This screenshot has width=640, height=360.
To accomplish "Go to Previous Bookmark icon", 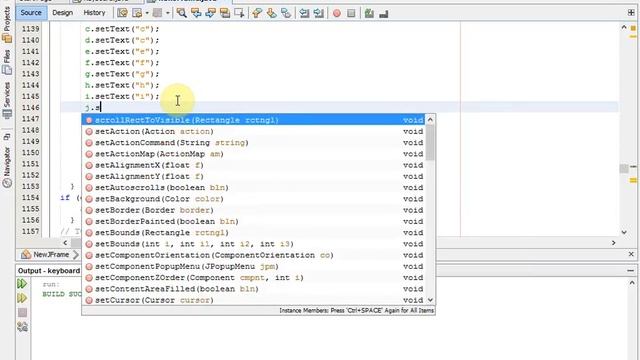I will pos(257,13).
